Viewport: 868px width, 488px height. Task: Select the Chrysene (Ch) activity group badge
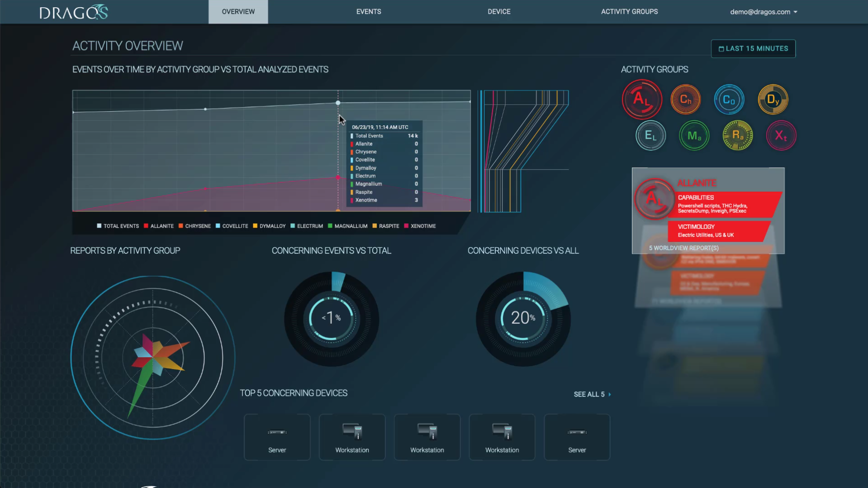coord(685,99)
